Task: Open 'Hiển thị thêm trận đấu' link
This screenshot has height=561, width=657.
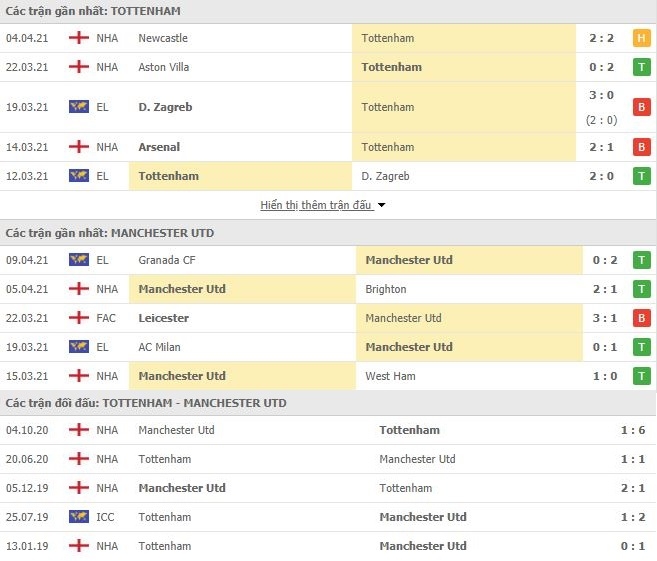Action: pyautogui.click(x=316, y=205)
